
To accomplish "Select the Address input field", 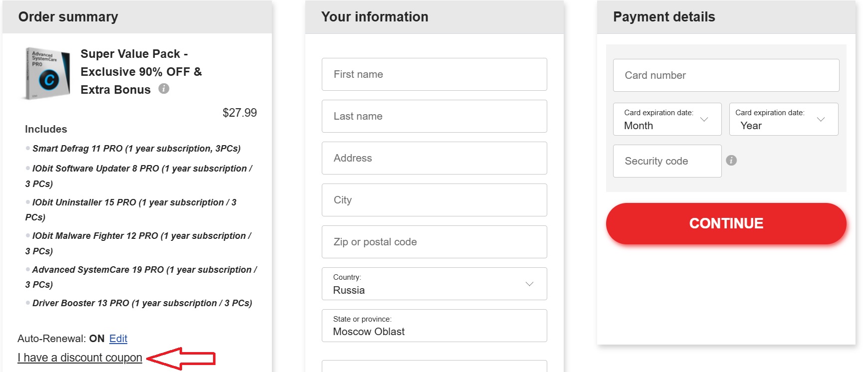I will point(434,158).
